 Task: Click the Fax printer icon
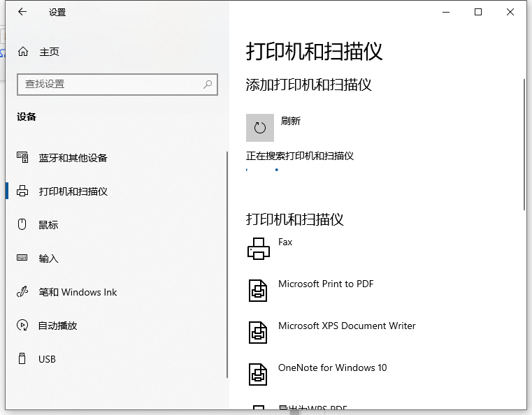(x=259, y=248)
